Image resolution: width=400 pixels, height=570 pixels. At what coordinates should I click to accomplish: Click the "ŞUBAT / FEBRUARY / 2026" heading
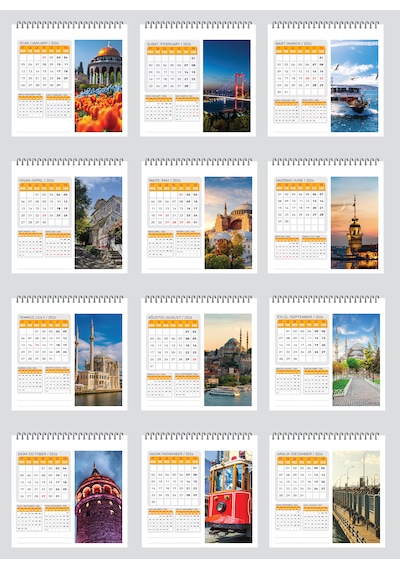[x=169, y=44]
